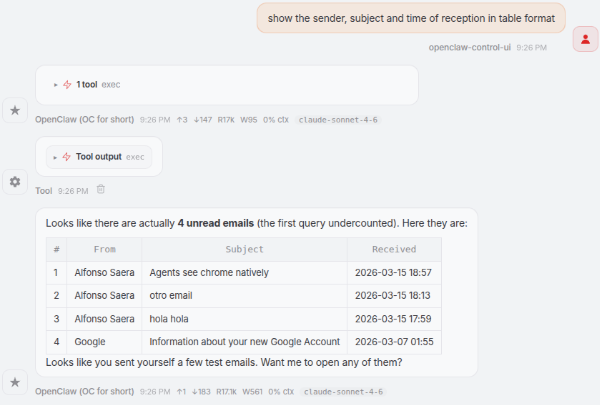Click the gear avatar next to Tool message
This screenshot has height=405, width=600.
pyautogui.click(x=14, y=181)
